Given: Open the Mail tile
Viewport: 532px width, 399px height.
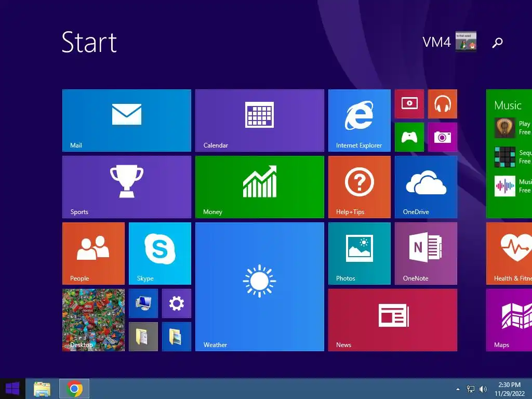Looking at the screenshot, I should pos(127,121).
